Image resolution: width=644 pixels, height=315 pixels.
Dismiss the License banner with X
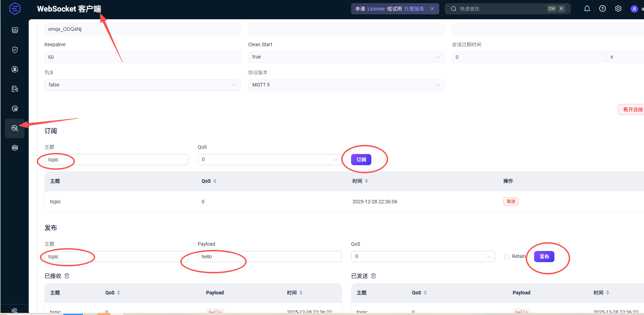point(432,9)
